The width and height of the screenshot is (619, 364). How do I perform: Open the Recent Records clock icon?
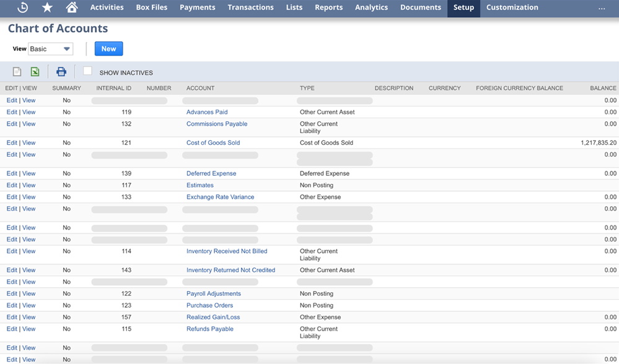pos(23,7)
